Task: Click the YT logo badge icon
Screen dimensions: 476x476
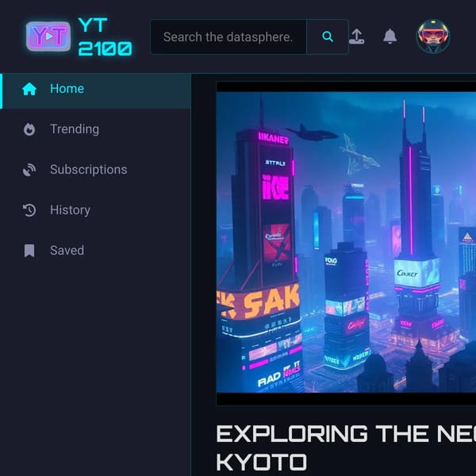Action: pyautogui.click(x=48, y=36)
